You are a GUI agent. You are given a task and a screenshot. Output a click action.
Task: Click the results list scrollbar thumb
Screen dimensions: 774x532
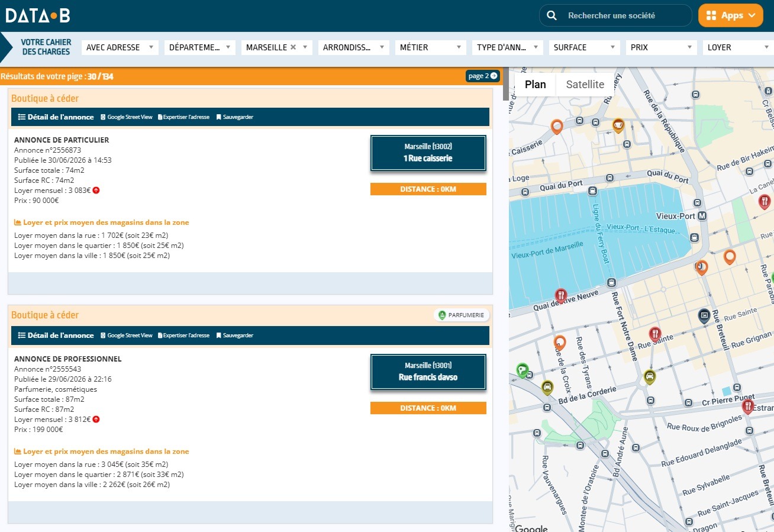(505, 83)
